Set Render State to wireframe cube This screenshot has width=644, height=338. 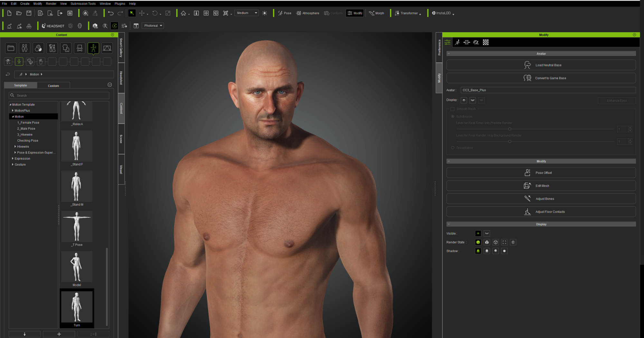click(496, 242)
